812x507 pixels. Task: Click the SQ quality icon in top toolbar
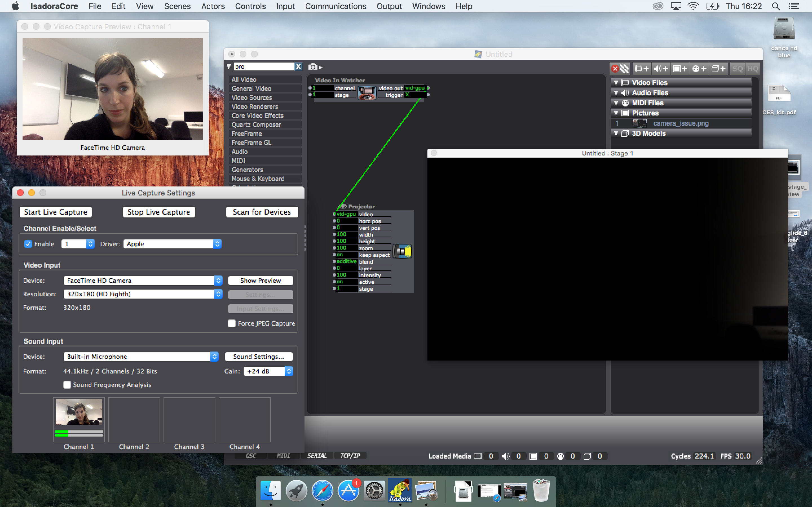[737, 69]
